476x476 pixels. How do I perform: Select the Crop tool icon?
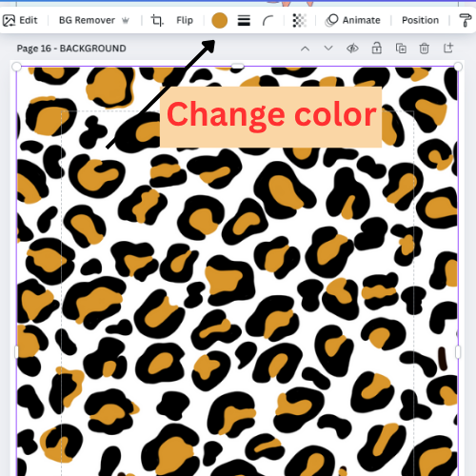157,21
